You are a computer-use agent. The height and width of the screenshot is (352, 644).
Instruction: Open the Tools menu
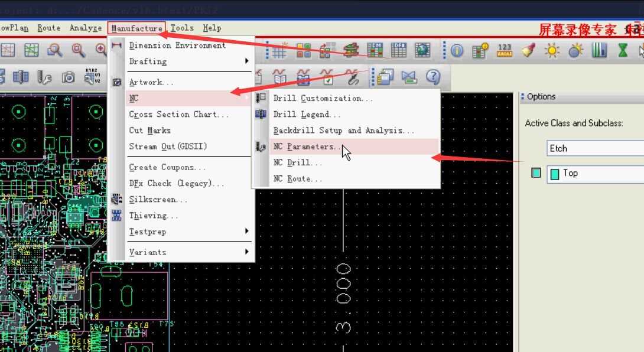[182, 28]
